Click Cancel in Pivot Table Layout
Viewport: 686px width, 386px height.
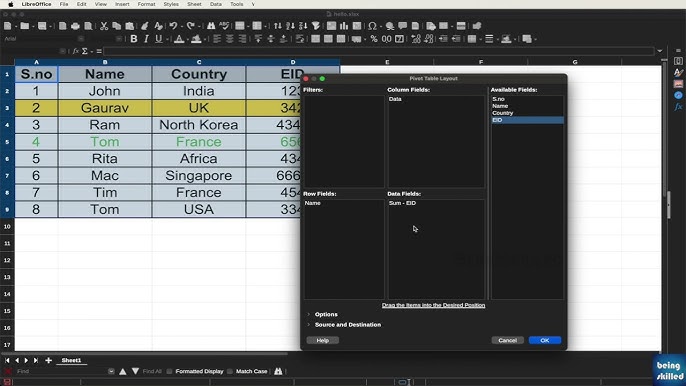click(508, 340)
